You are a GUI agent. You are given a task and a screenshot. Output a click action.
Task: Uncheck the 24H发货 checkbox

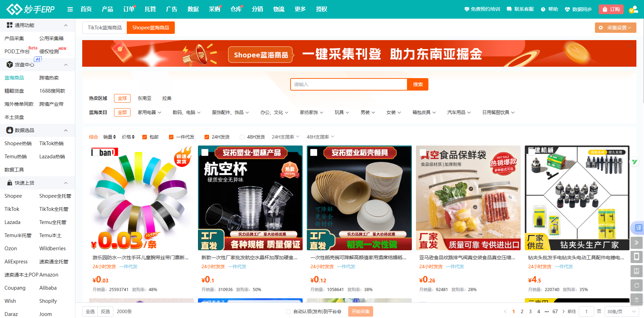click(207, 137)
